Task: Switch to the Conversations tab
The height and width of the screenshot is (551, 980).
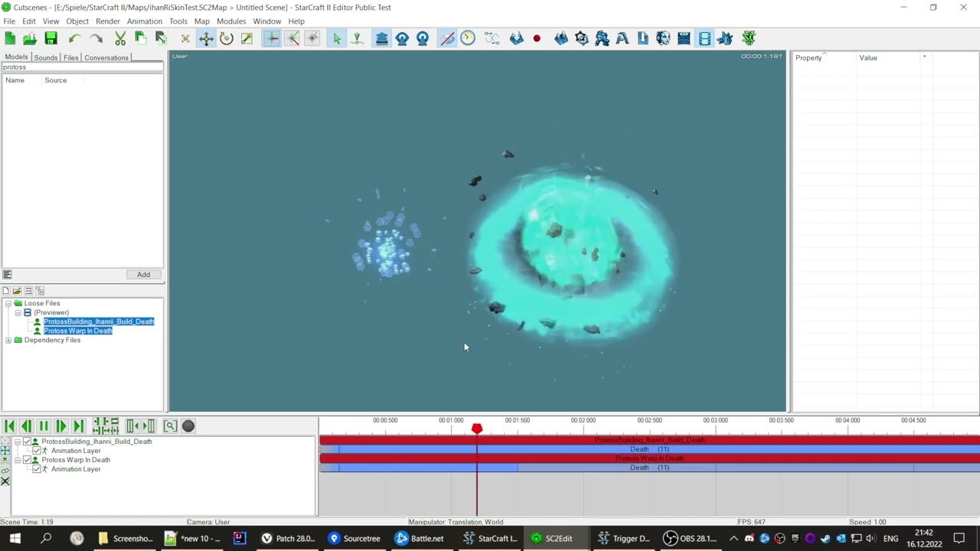Action: coord(106,58)
